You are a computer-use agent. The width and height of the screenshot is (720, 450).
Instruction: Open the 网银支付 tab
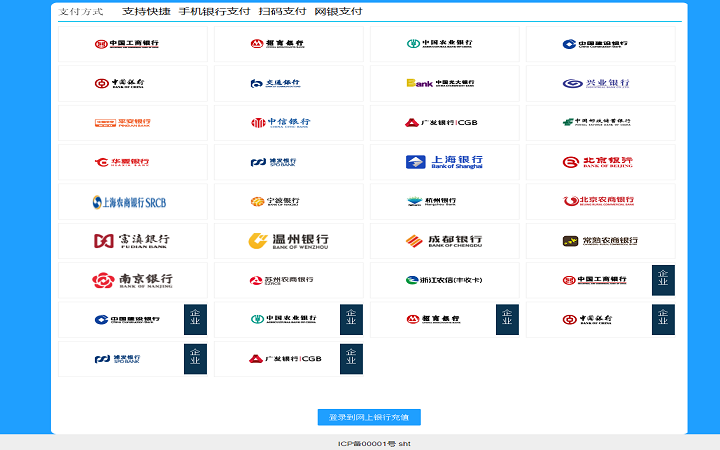point(338,11)
